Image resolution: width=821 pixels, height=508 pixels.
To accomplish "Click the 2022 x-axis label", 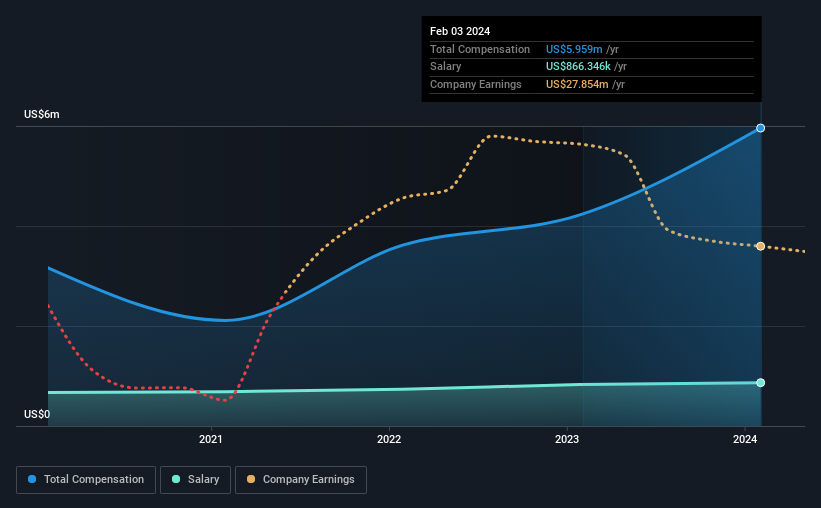I will 389,439.
